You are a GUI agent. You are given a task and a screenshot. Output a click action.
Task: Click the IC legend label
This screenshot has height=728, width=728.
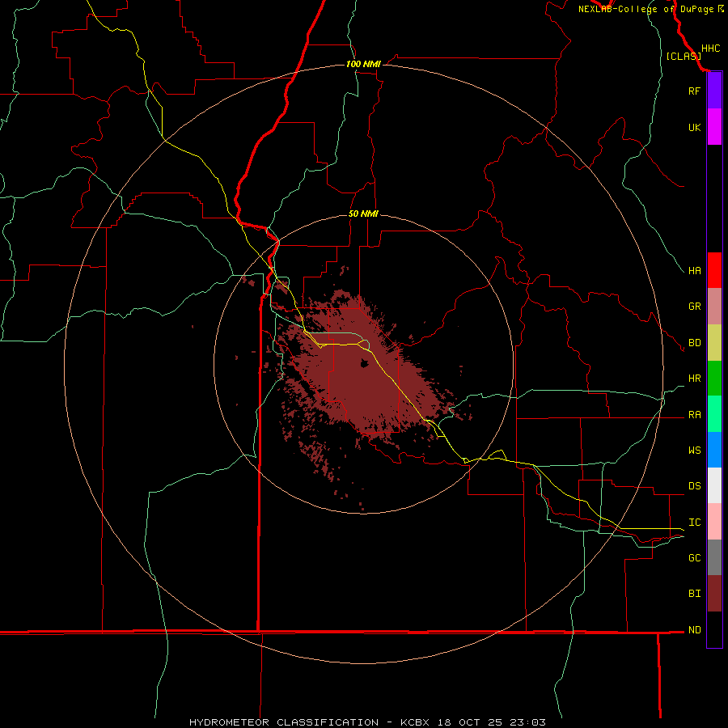[x=694, y=522]
